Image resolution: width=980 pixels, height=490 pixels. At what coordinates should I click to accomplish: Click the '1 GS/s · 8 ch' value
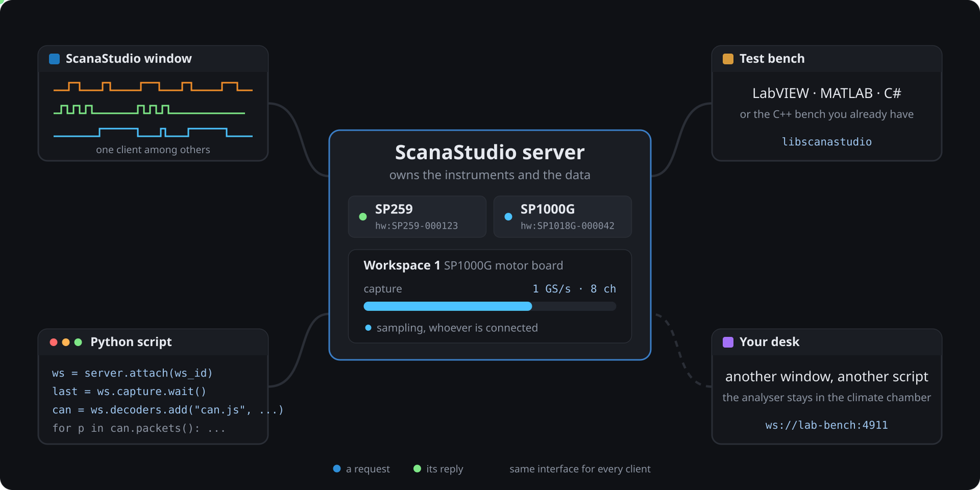click(574, 289)
